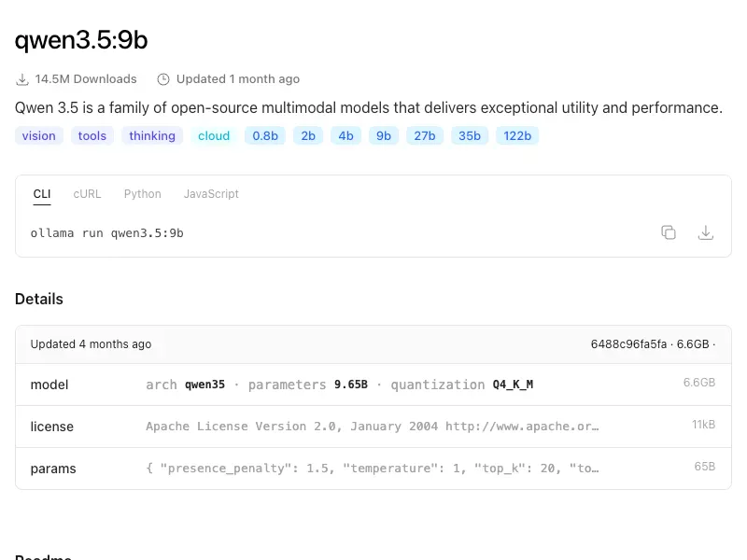Viewport: 747px width, 560px height.
Task: Choose the 27b size tag
Action: [425, 135]
